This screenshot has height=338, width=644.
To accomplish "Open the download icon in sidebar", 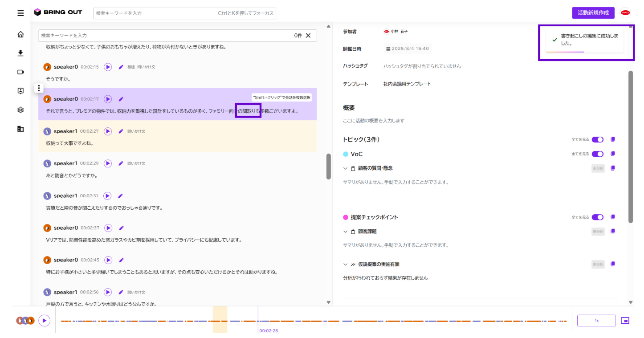I will 20,53.
